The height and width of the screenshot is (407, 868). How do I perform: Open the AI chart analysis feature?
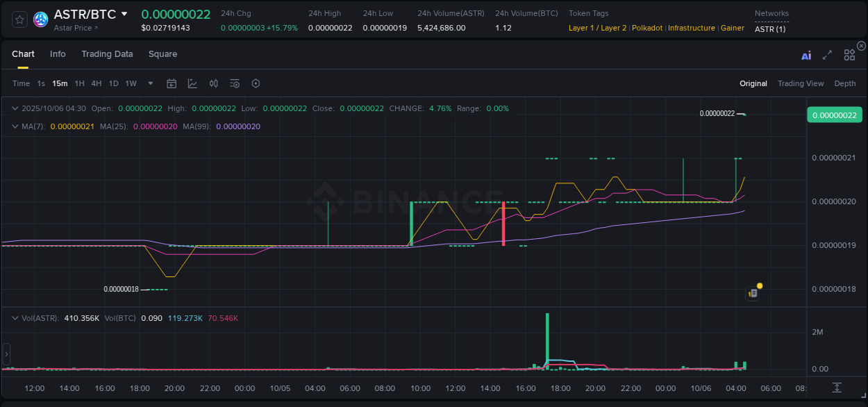[x=806, y=54]
